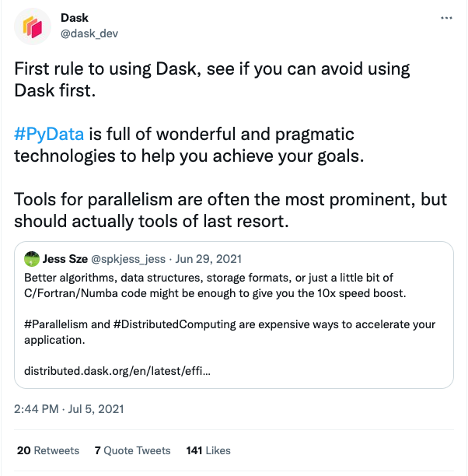468x476 pixels.
Task: View the 20 Retweets list
Action: (x=48, y=450)
